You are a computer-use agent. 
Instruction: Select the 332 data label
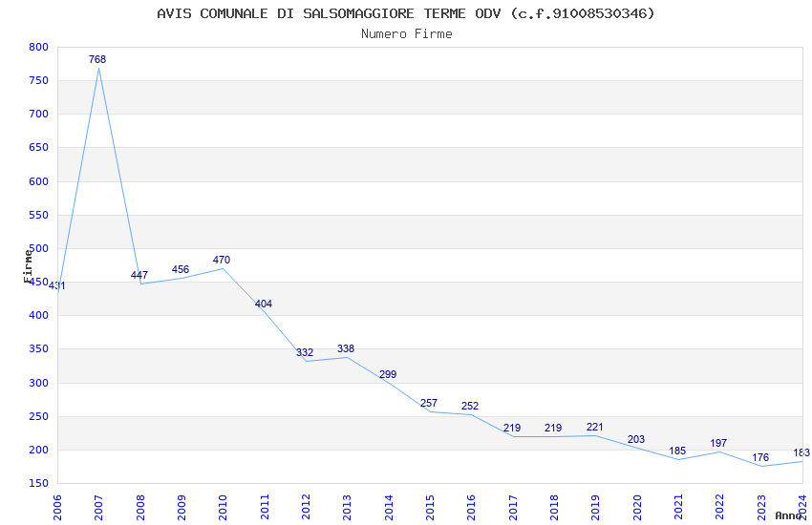[x=305, y=353]
